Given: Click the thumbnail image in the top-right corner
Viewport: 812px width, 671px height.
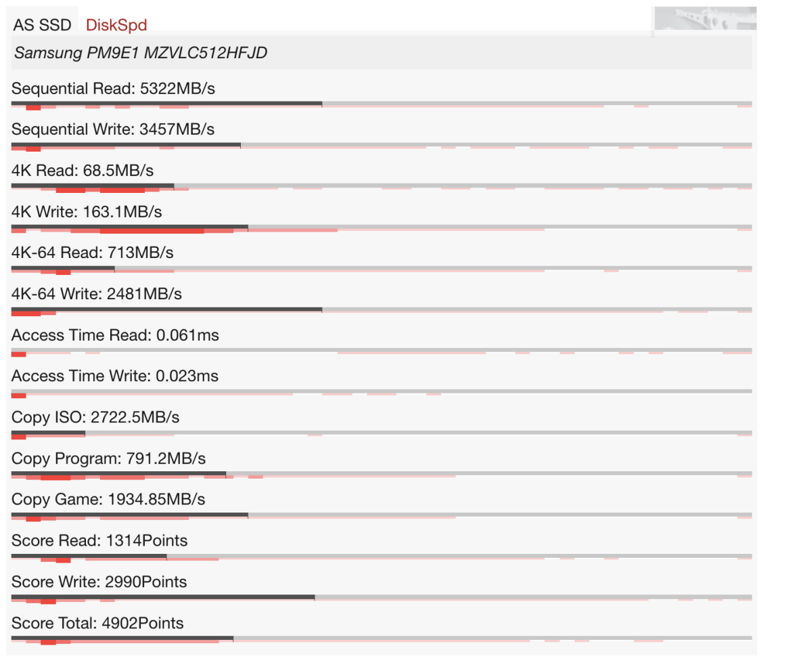Looking at the screenshot, I should 704,20.
